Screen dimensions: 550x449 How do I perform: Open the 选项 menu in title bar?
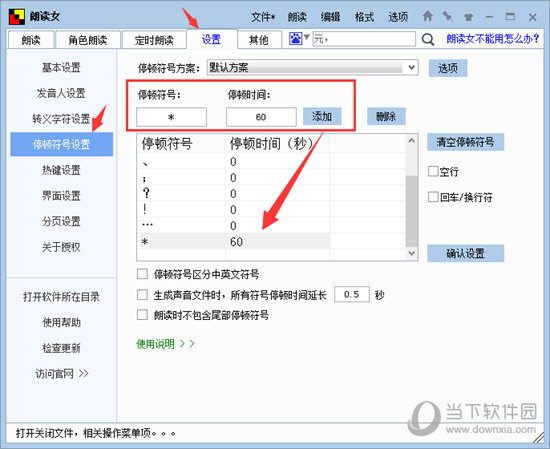pos(398,17)
